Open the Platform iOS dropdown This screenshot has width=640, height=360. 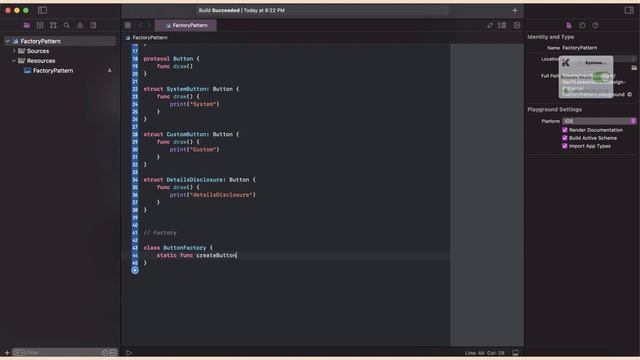pyautogui.click(x=599, y=121)
